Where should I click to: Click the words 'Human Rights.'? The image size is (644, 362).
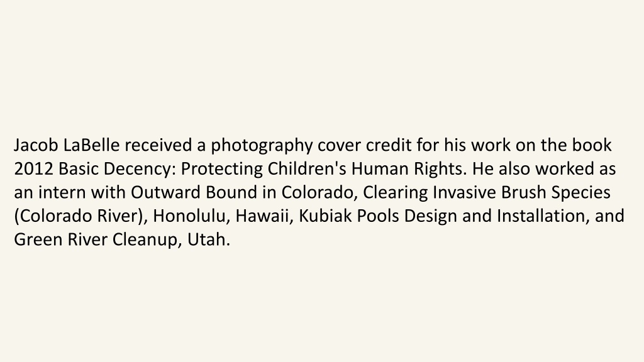click(409, 170)
